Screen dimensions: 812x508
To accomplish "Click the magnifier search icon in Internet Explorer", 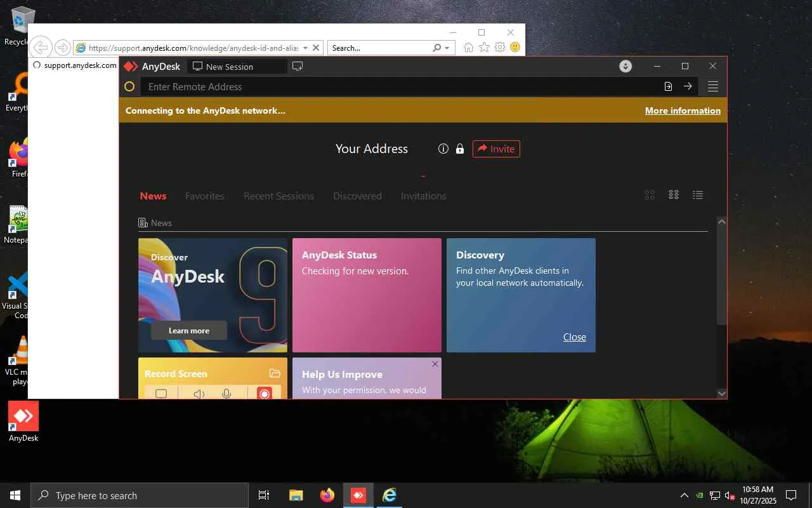I will 436,48.
